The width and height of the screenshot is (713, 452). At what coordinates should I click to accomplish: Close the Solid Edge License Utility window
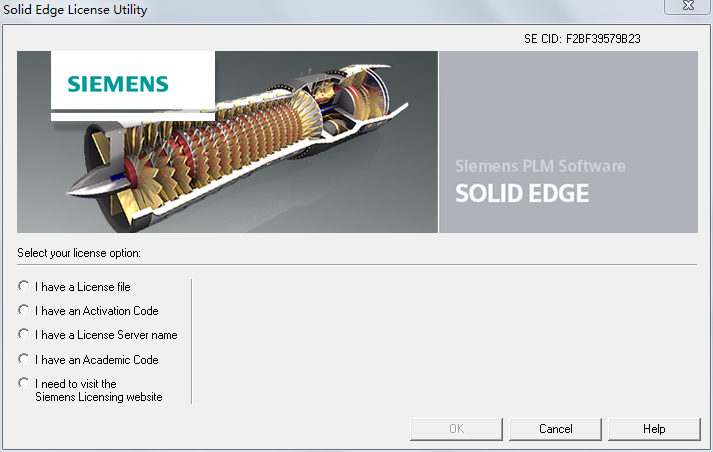(688, 5)
